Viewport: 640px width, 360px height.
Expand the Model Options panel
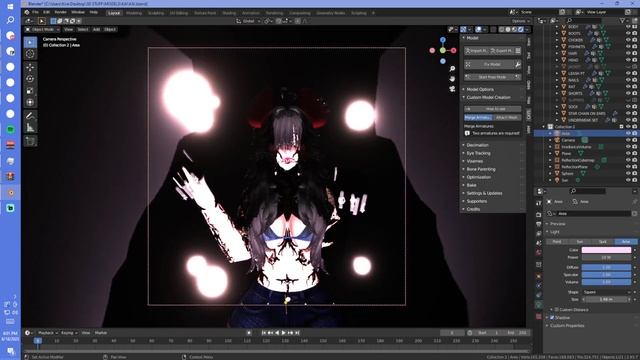(480, 89)
